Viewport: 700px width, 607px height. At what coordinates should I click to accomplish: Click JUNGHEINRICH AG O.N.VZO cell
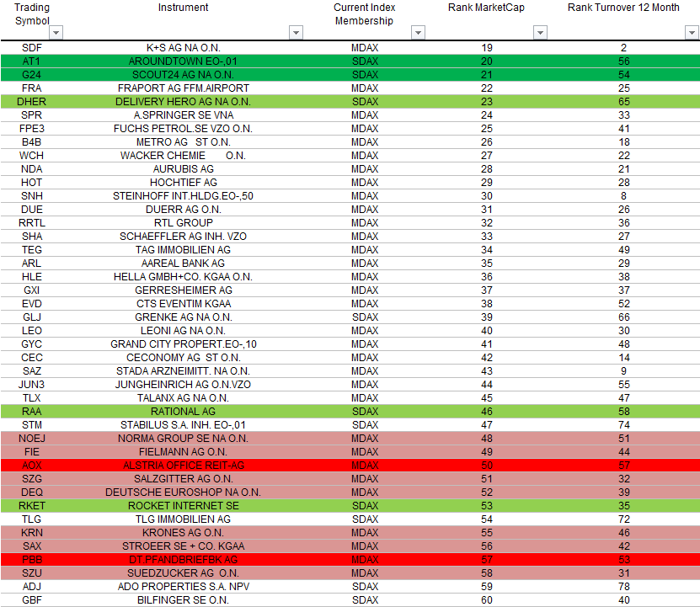click(183, 384)
